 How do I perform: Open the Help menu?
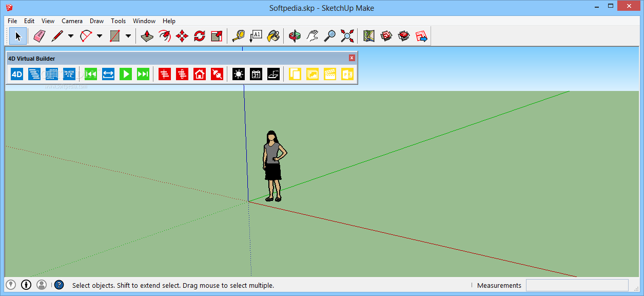tap(169, 21)
